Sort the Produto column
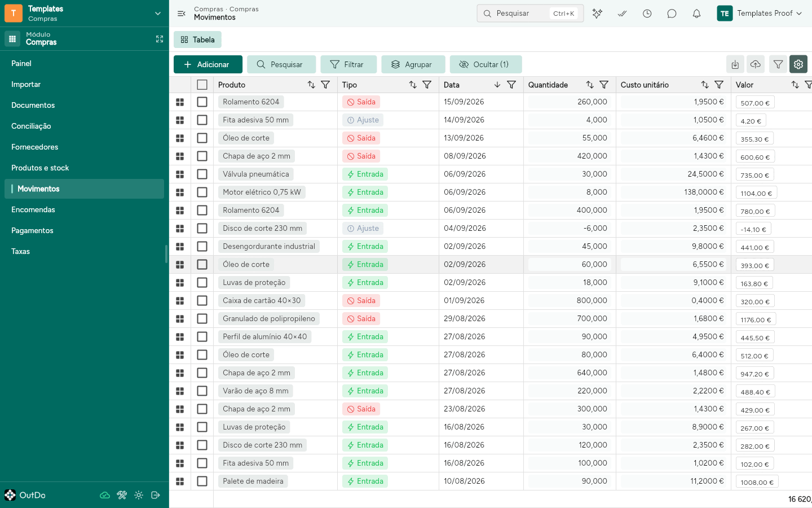Screen dimensions: 812x508 coord(311,85)
